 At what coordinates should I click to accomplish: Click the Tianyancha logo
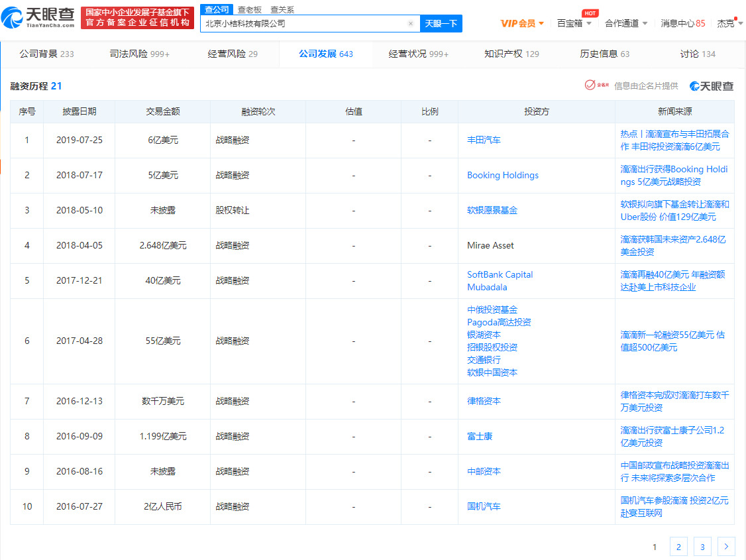tap(38, 18)
